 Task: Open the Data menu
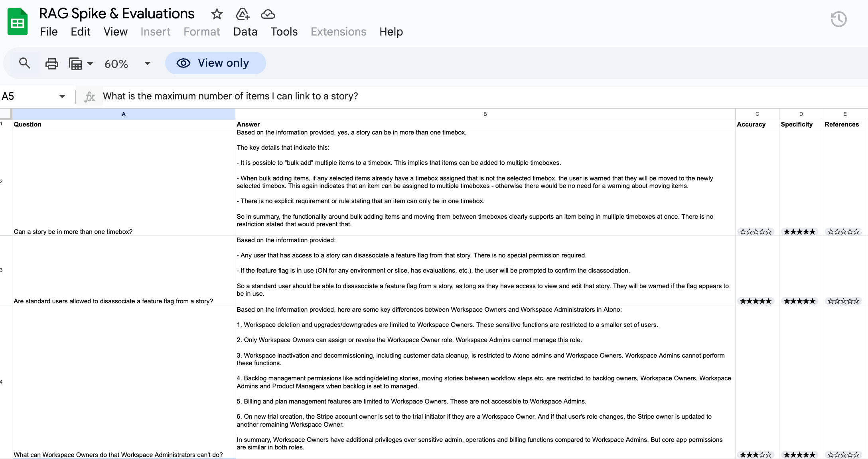[x=245, y=32]
